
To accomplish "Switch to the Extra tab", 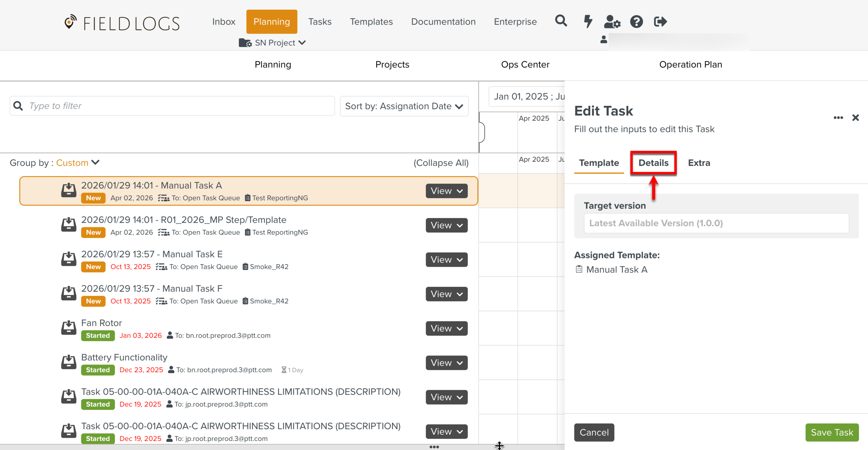I will click(x=699, y=162).
